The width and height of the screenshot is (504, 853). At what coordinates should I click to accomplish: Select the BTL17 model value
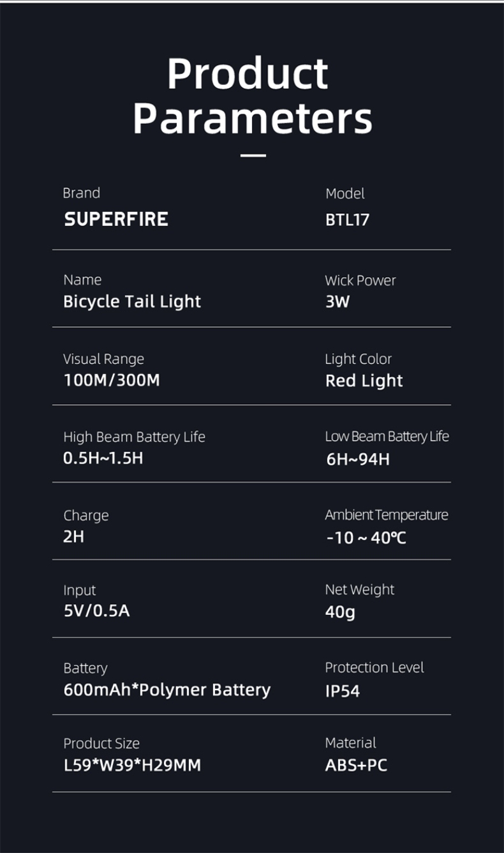[x=347, y=220]
